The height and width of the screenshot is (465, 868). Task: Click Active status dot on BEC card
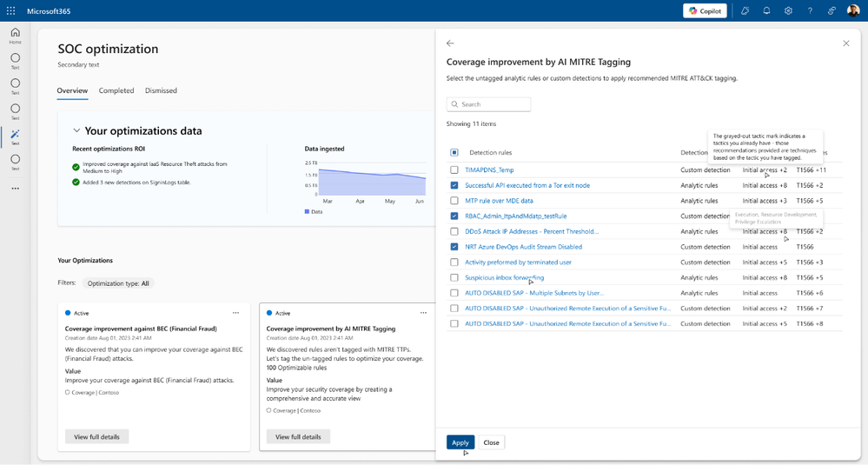[68, 313]
